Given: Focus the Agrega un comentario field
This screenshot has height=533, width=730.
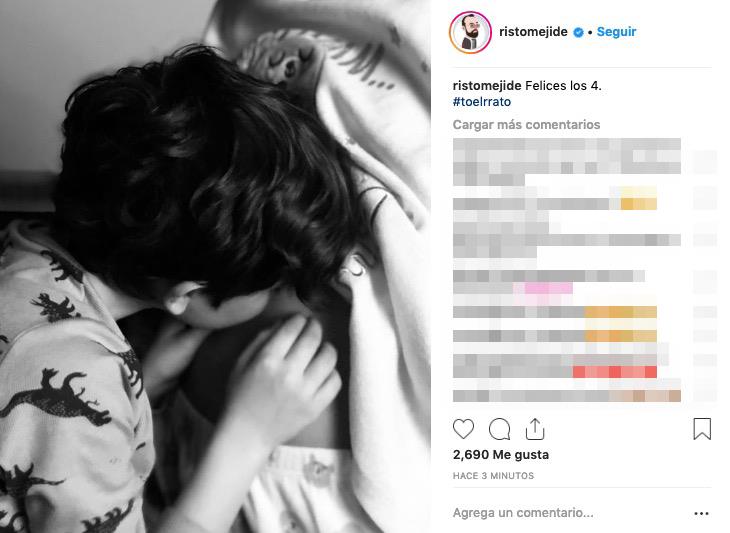Looking at the screenshot, I should coord(570,513).
